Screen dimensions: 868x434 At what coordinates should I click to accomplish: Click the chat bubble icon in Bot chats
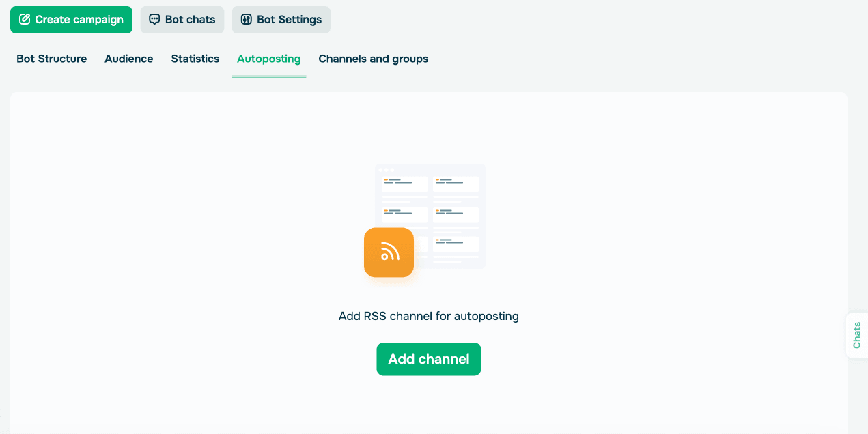click(155, 20)
